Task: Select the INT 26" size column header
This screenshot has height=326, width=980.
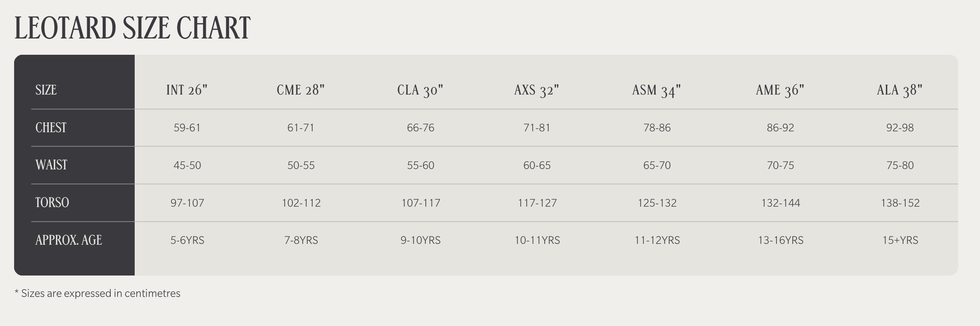Action: 187,90
